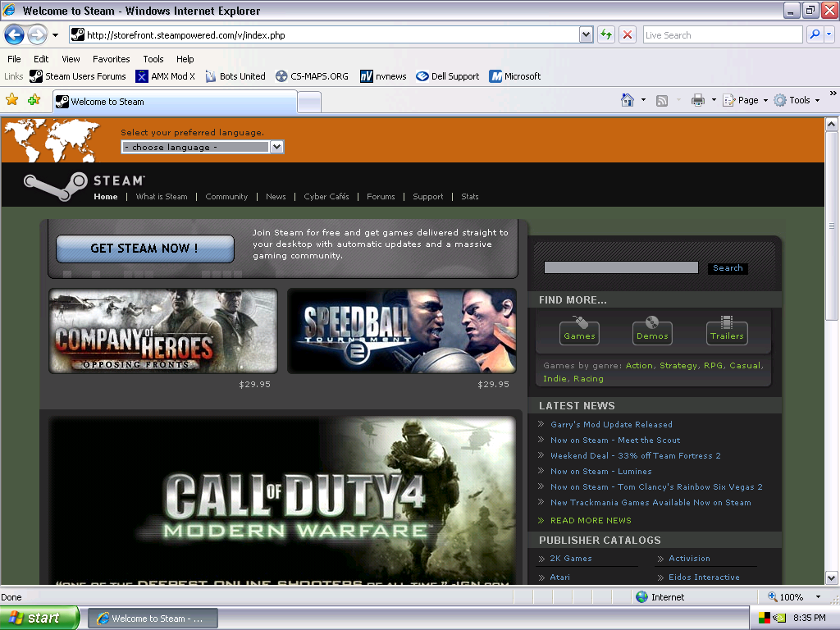
Task: Click Welcome to Steam taskbar button
Action: 153,619
